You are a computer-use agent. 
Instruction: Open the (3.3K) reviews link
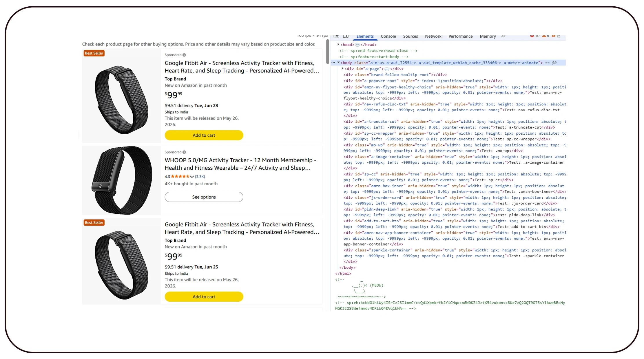200,177
